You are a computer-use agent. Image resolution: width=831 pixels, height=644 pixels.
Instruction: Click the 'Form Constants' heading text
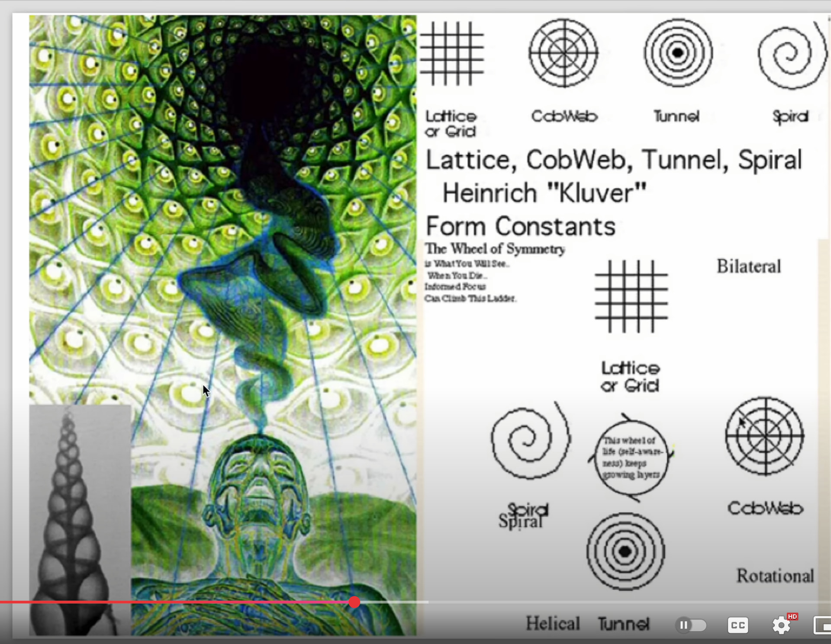click(x=520, y=226)
